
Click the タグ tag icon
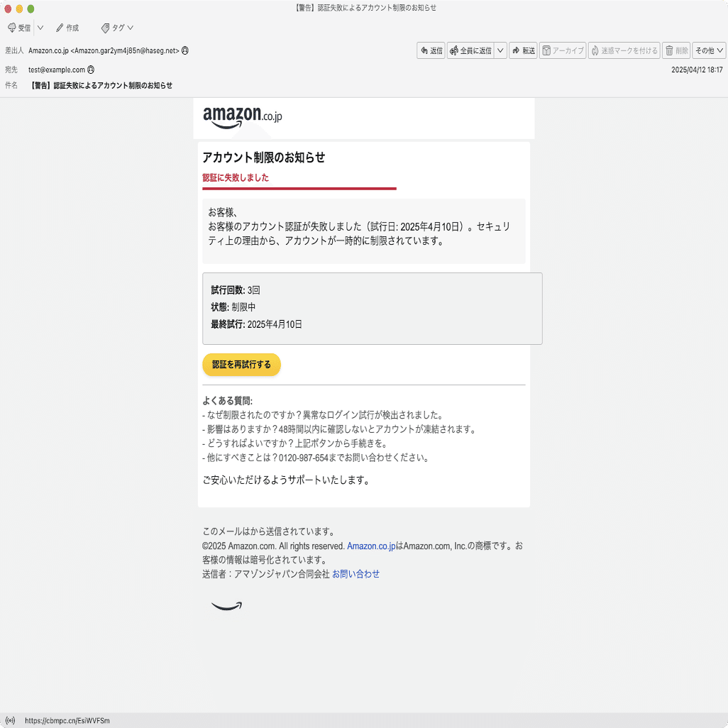click(x=105, y=28)
